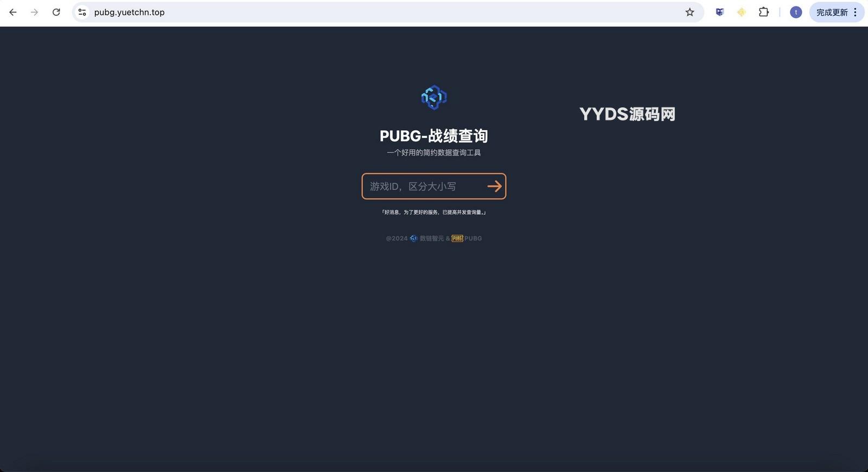Open the Chrome three-dot menu

pos(856,12)
